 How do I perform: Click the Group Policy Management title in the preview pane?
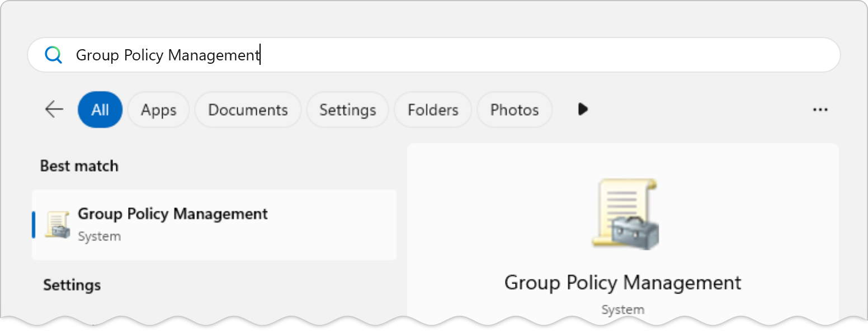click(x=622, y=282)
